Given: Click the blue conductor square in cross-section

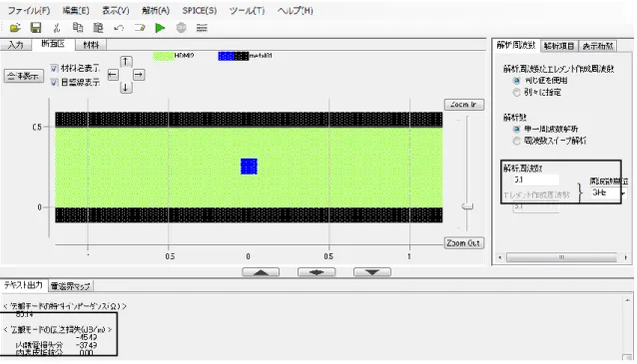Looking at the screenshot, I should 249,167.
